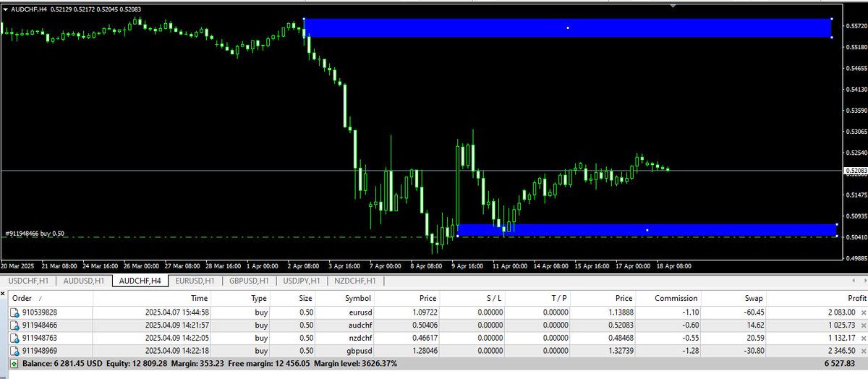868x379 pixels.
Task: Close the gbpusd order with its x
Action: [863, 350]
